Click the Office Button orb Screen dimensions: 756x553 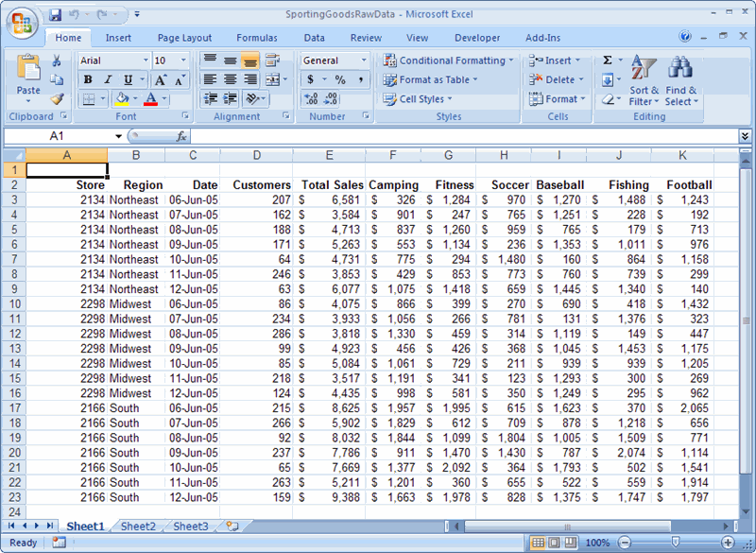(22, 24)
